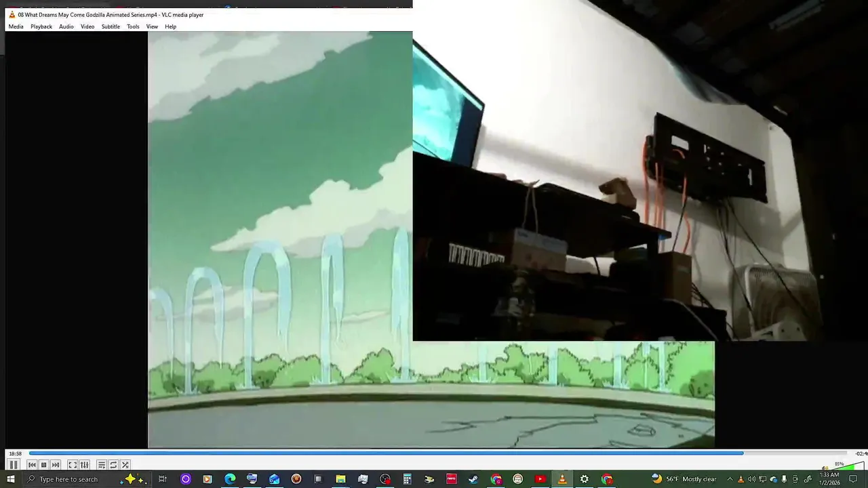Image resolution: width=868 pixels, height=488 pixels.
Task: Open the Help menu
Action: pyautogui.click(x=170, y=26)
